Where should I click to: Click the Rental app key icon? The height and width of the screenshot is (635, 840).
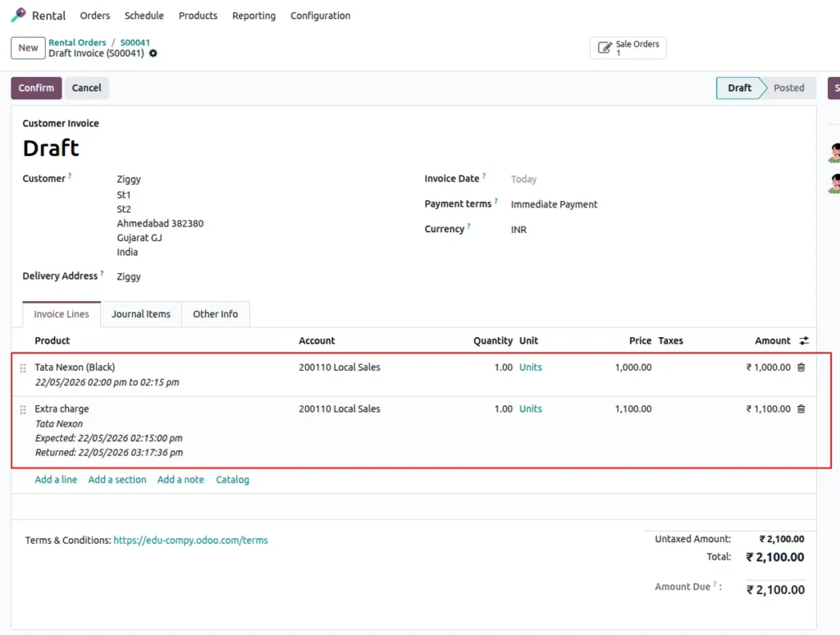(19, 15)
